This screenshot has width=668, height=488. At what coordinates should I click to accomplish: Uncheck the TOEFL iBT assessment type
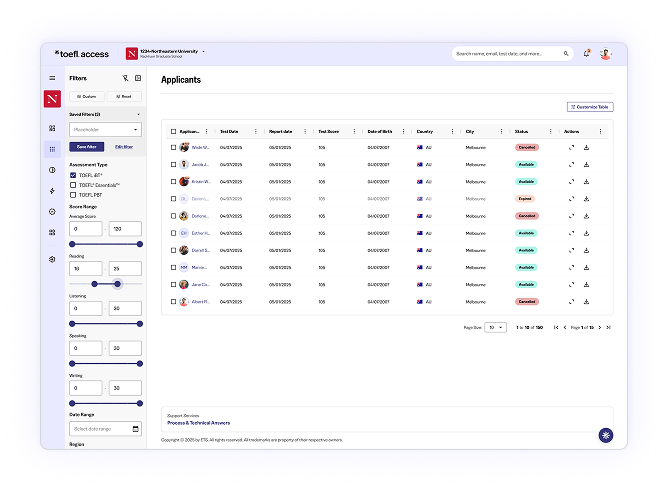(73, 175)
